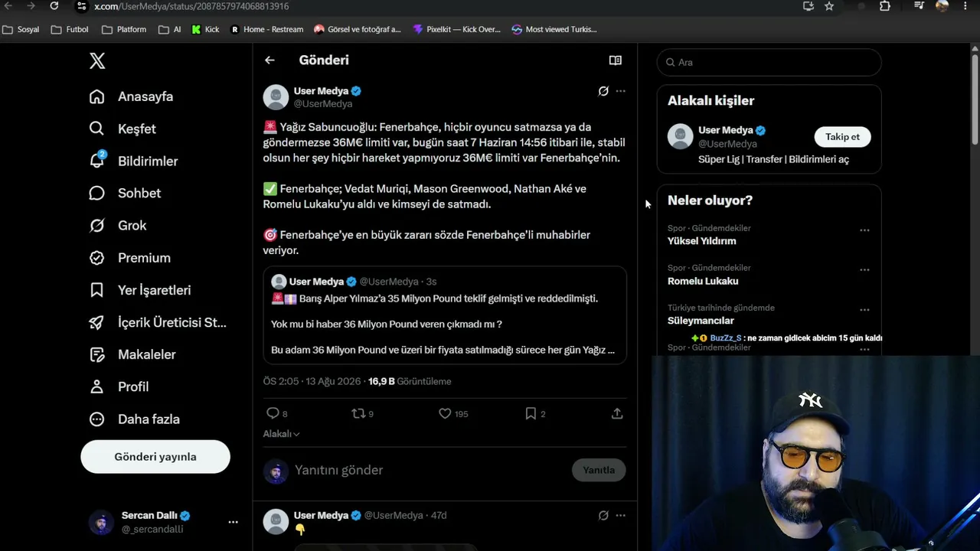Open Bildirimler notifications
980x551 pixels.
133,161
